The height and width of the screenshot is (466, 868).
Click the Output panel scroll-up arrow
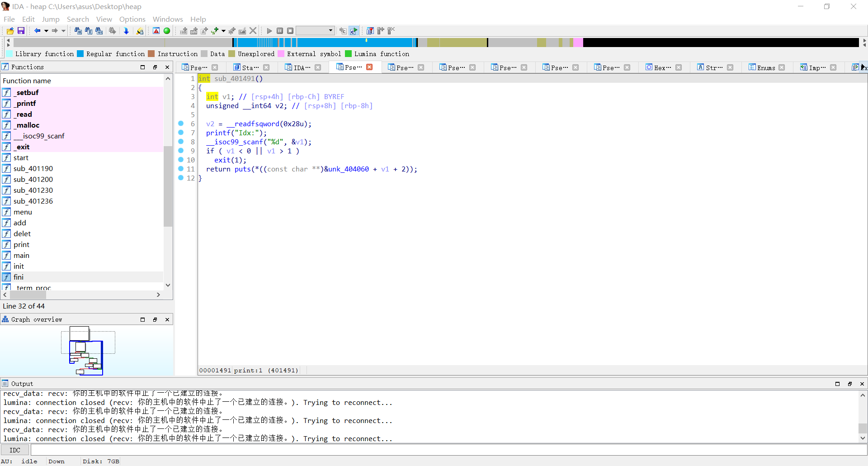(x=863, y=395)
